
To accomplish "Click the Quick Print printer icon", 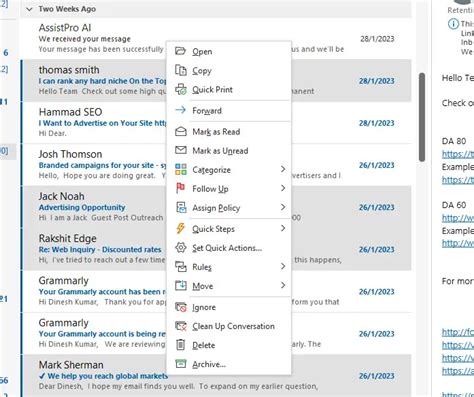I will pyautogui.click(x=180, y=89).
